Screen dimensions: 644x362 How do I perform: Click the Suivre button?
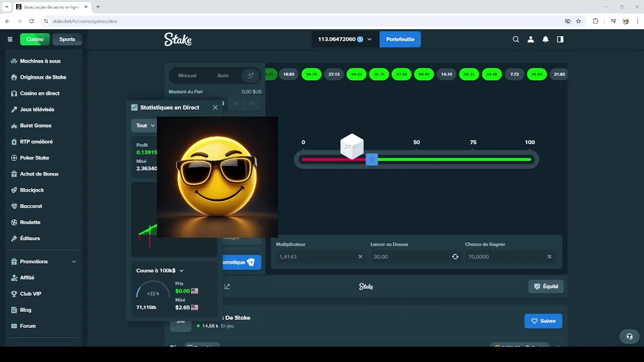coord(543,321)
